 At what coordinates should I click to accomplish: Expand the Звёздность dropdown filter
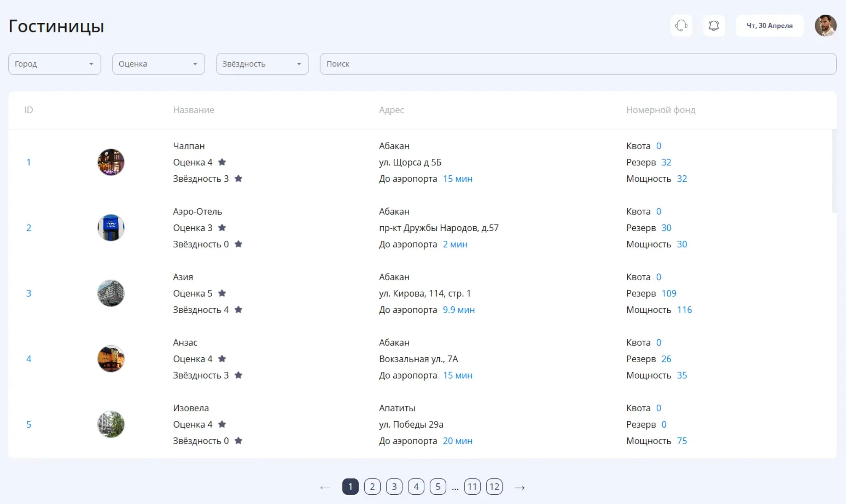pos(262,64)
